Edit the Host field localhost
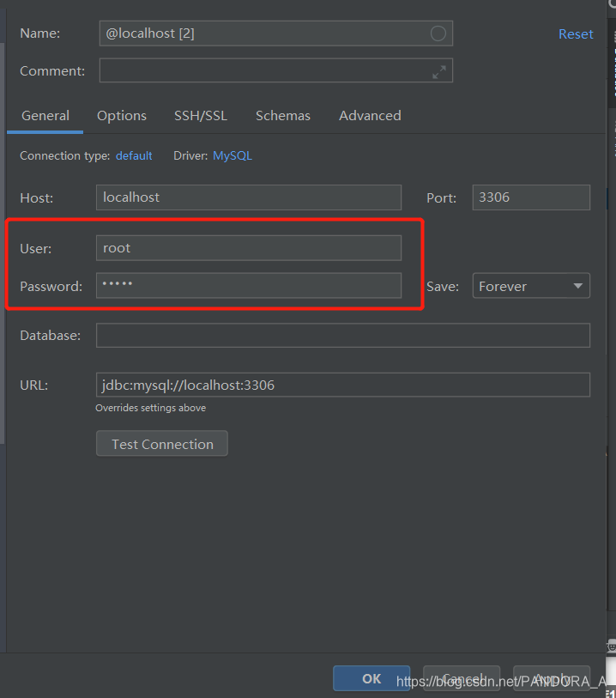This screenshot has height=698, width=616. tap(249, 197)
